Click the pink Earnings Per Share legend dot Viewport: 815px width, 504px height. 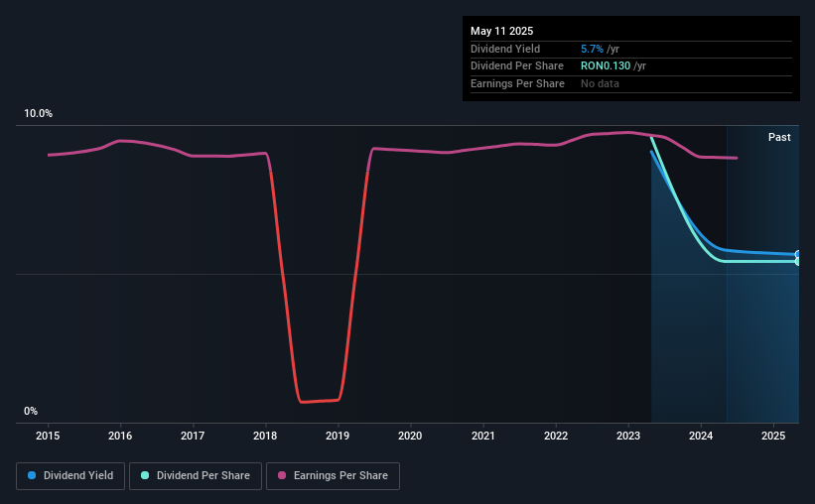pos(282,475)
